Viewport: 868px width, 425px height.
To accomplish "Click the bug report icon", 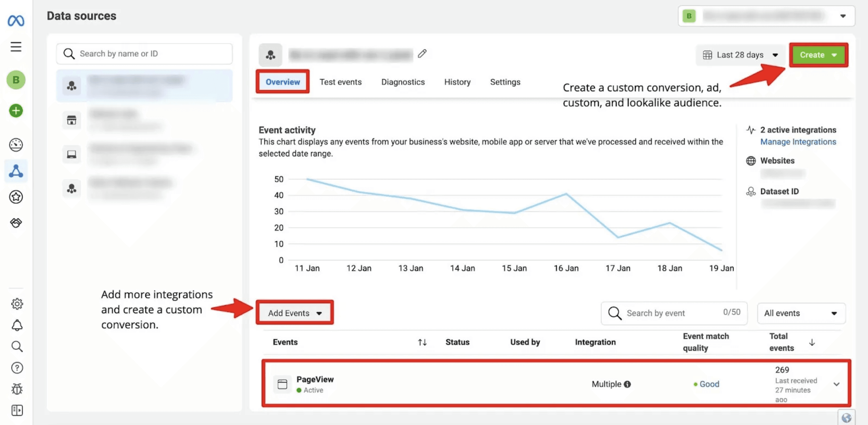I will tap(17, 389).
